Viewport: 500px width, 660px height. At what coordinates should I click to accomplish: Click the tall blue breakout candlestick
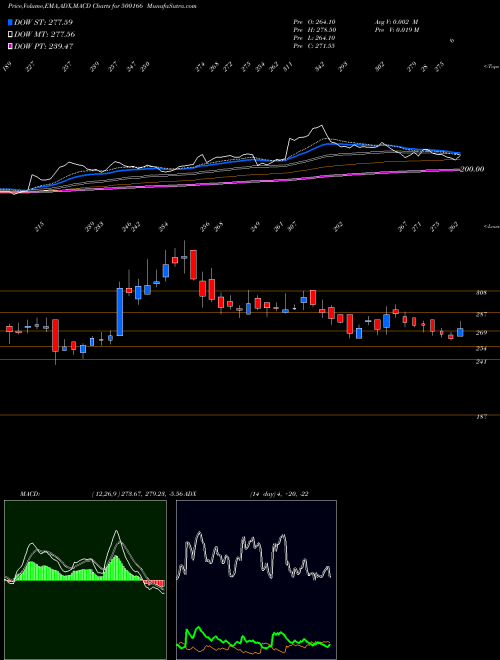120,312
